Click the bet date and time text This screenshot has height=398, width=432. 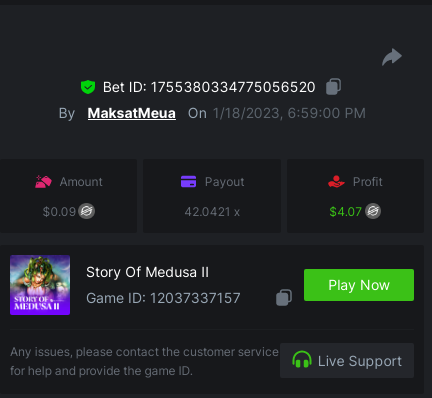pos(289,113)
